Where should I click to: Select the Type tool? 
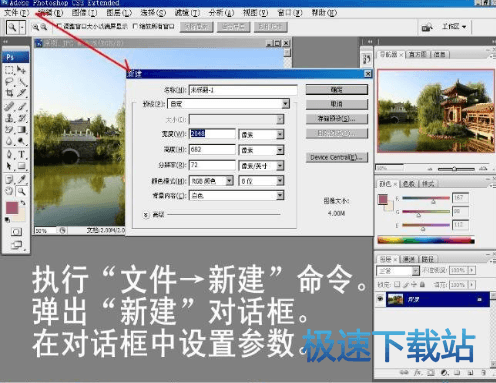[22, 154]
